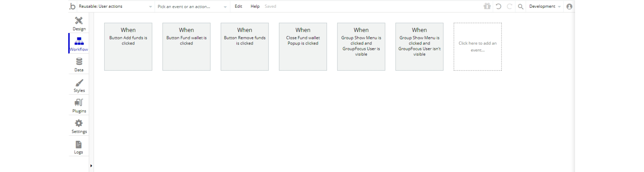Select the Button Add funds is clicked event
The height and width of the screenshot is (172, 644).
[128, 47]
